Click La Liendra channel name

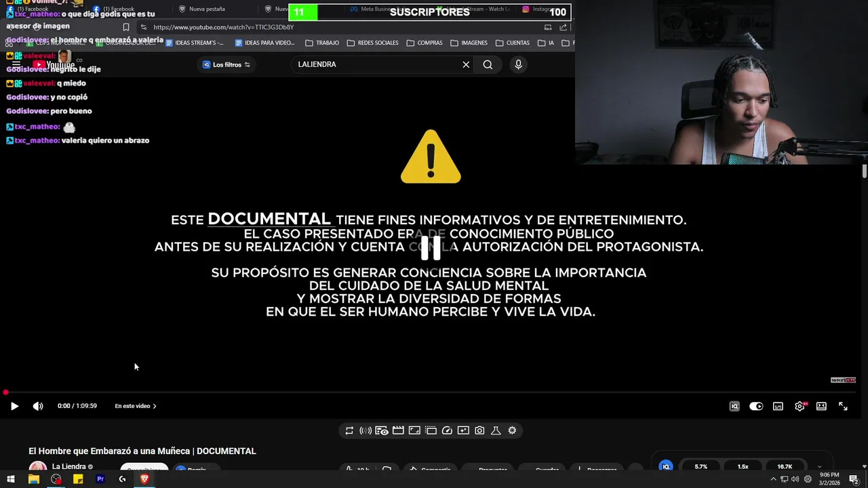coord(69,466)
